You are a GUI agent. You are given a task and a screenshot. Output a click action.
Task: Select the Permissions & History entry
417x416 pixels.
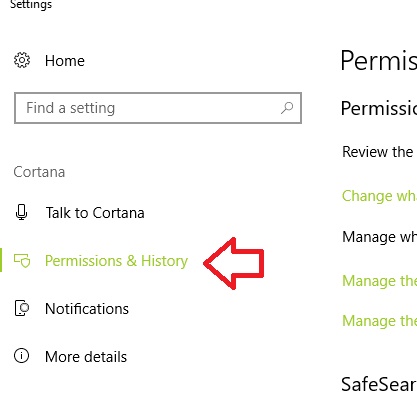(116, 261)
